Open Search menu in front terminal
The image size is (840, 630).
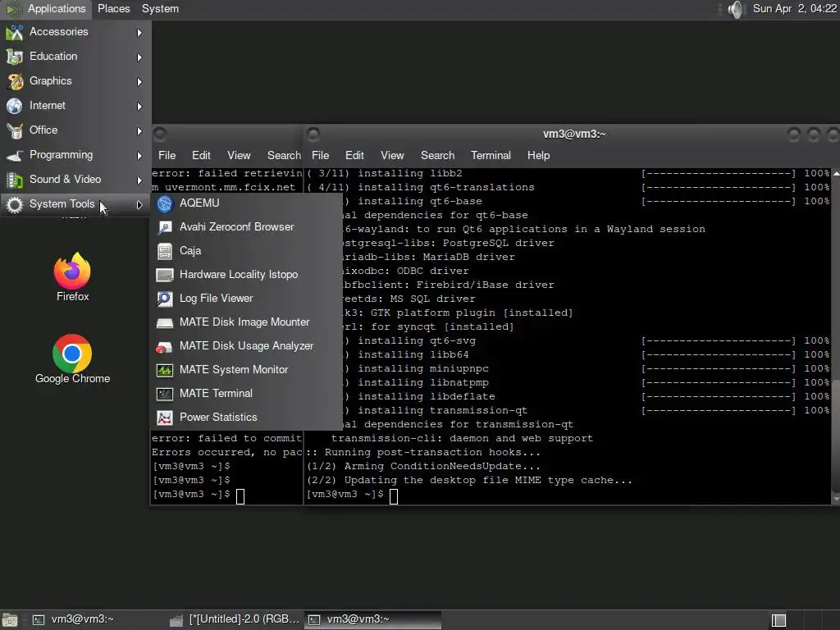438,155
